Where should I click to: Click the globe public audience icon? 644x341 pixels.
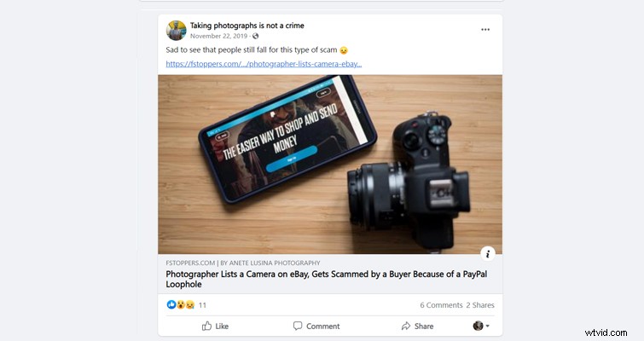click(x=255, y=37)
